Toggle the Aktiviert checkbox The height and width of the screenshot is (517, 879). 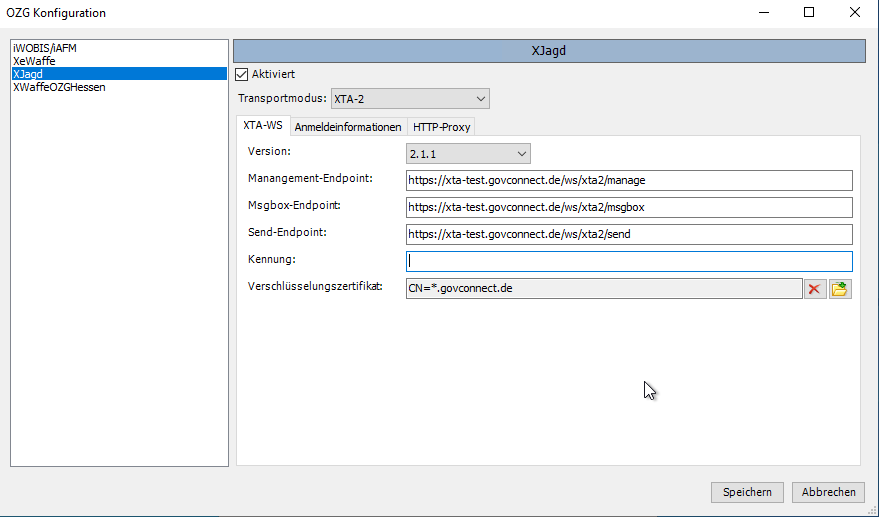pos(241,74)
